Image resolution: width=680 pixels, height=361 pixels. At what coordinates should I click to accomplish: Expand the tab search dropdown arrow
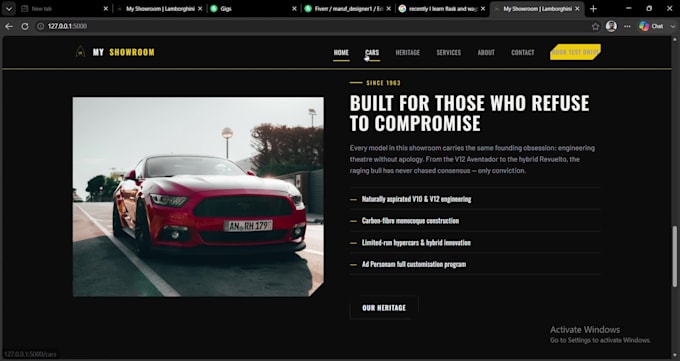pos(9,9)
